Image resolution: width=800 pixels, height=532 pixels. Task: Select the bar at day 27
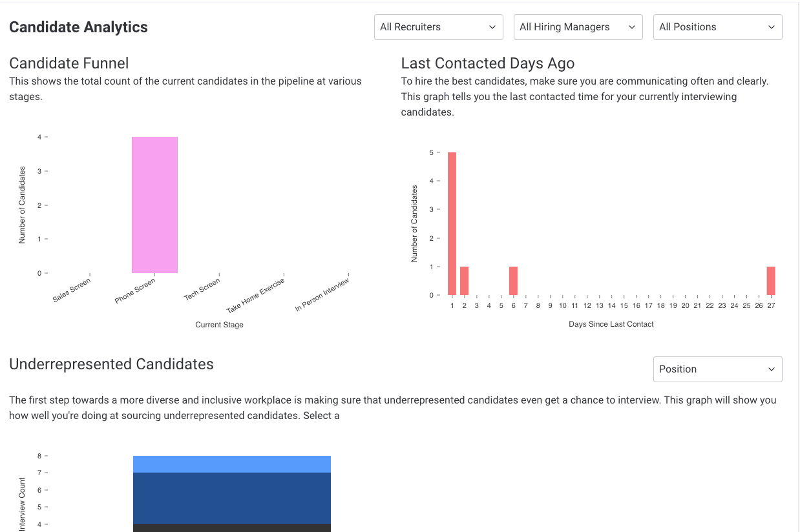[x=771, y=281]
